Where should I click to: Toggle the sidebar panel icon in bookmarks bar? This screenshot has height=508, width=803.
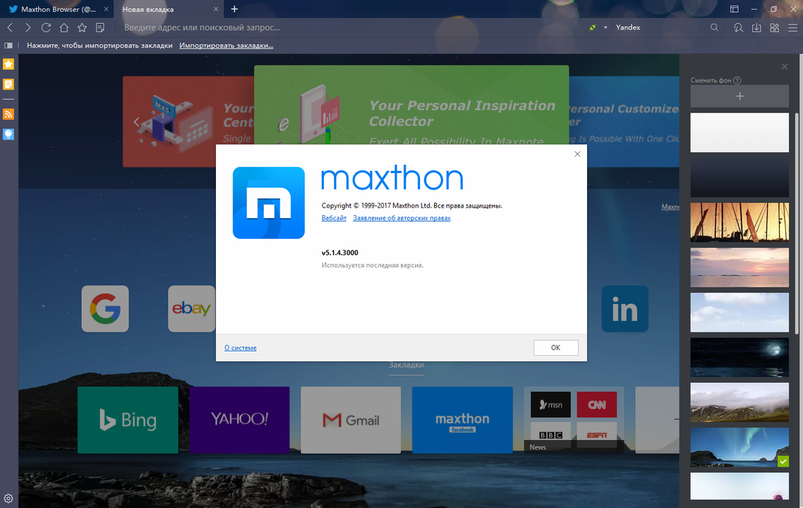point(8,46)
